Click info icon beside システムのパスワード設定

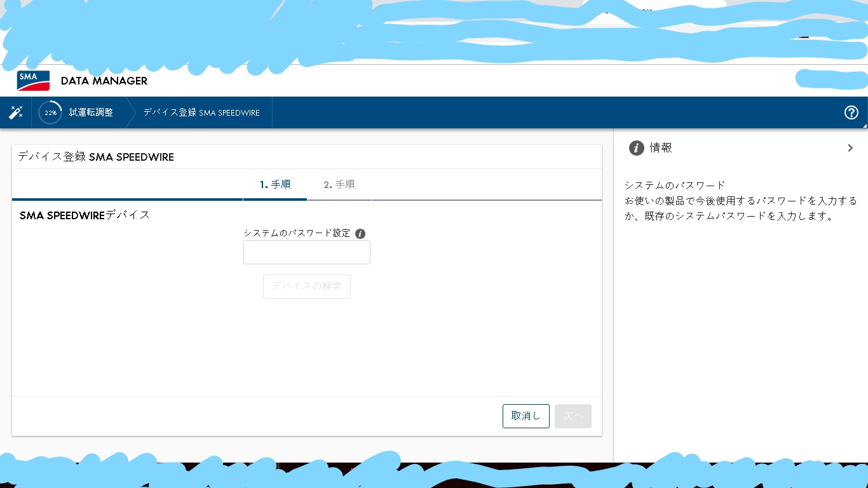click(360, 234)
